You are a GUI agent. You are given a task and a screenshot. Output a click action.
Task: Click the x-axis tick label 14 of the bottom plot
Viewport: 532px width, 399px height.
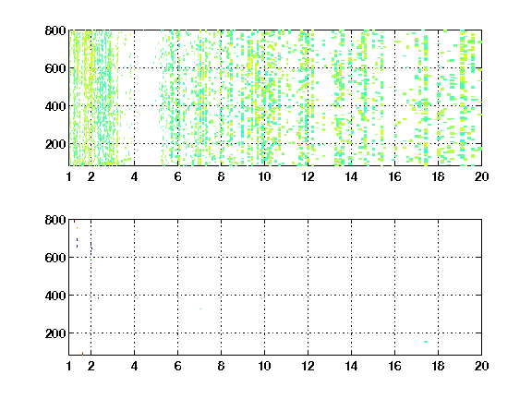[351, 366]
